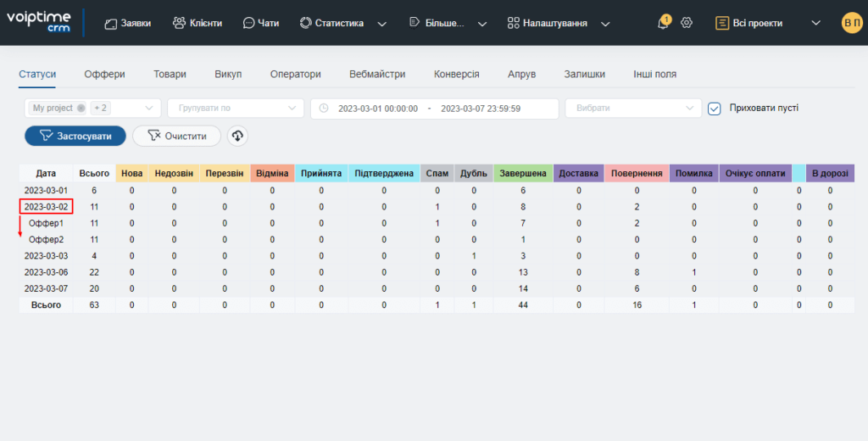Expand the Статистика menu chevron

381,24
